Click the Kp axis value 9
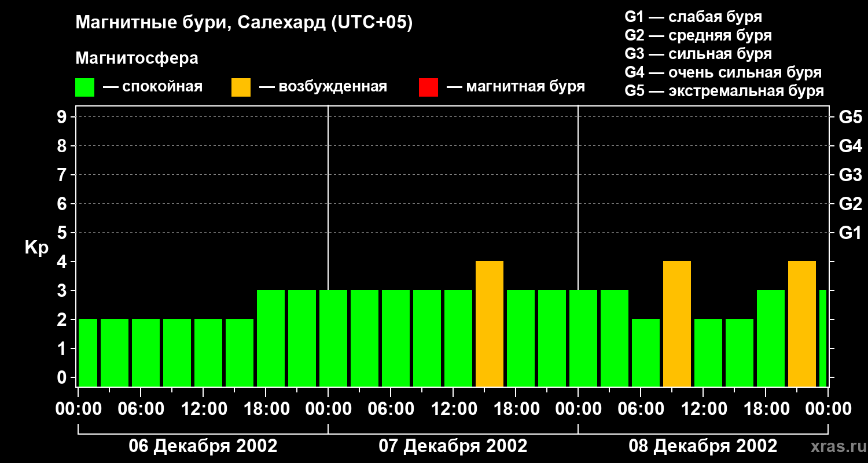Viewport: 868px width, 463px height. pyautogui.click(x=62, y=117)
